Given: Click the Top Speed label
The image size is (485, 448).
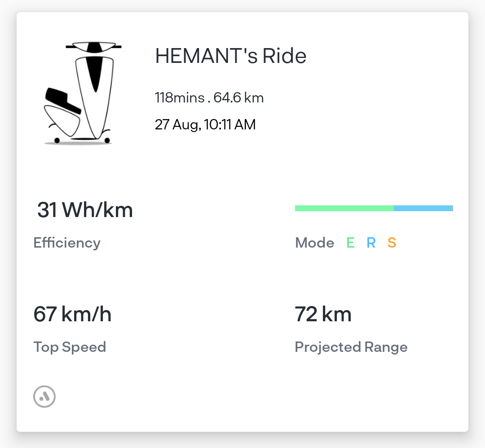Looking at the screenshot, I should pyautogui.click(x=70, y=347).
